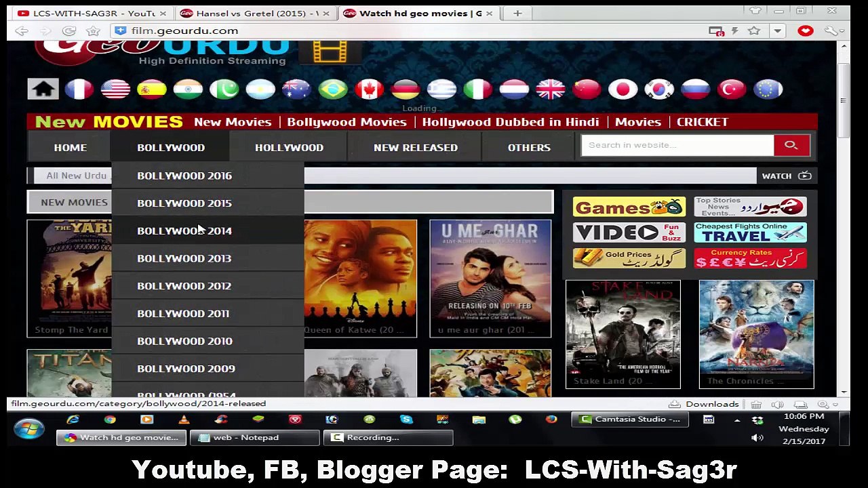Image resolution: width=868 pixels, height=488 pixels.
Task: Select the Turkey flag icon
Action: 732,89
